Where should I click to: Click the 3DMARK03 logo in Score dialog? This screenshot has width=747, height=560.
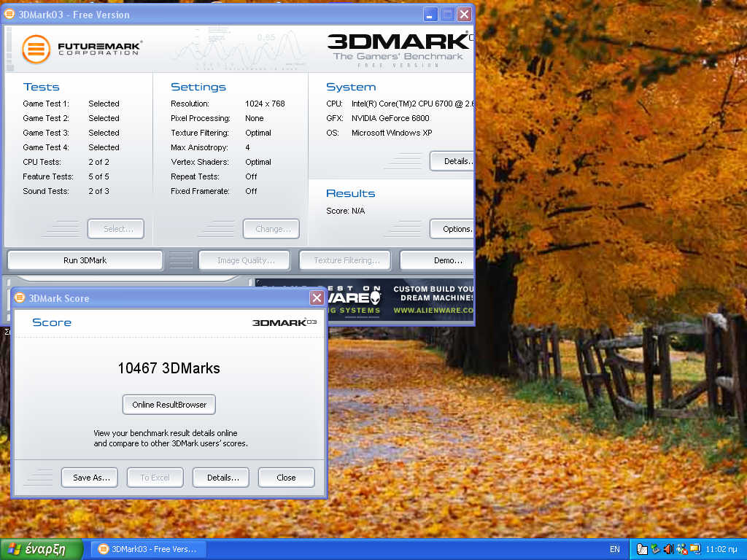pos(285,323)
